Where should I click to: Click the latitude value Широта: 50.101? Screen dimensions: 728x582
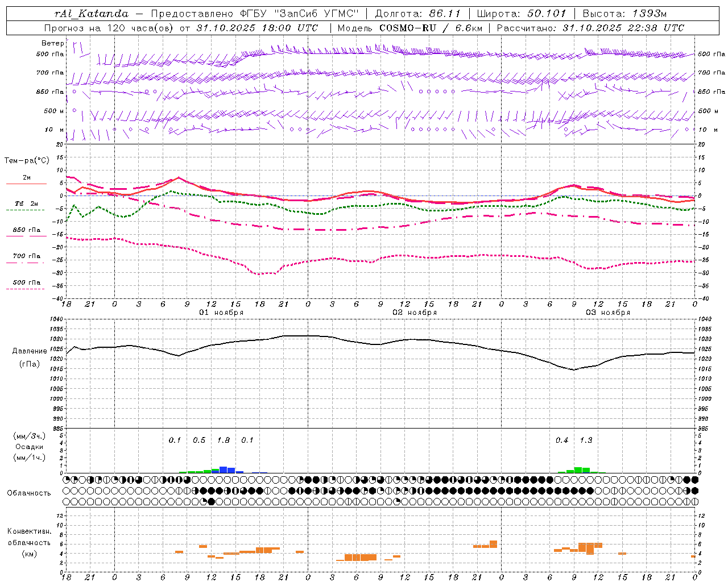pos(522,14)
